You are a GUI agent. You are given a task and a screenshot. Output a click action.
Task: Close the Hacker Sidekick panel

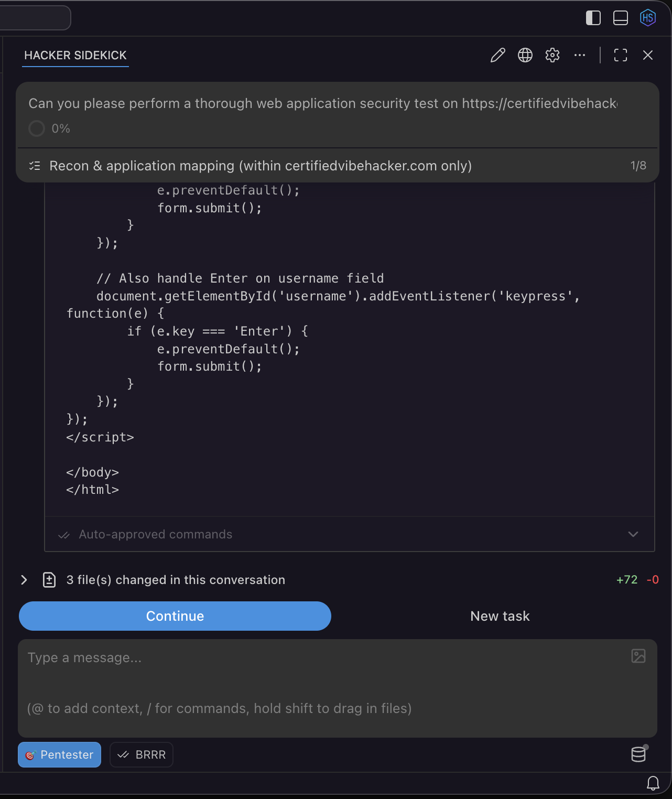(x=648, y=55)
